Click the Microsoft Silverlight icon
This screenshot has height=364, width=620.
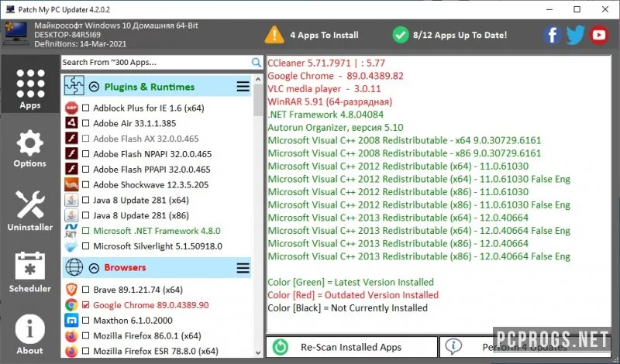(71, 246)
